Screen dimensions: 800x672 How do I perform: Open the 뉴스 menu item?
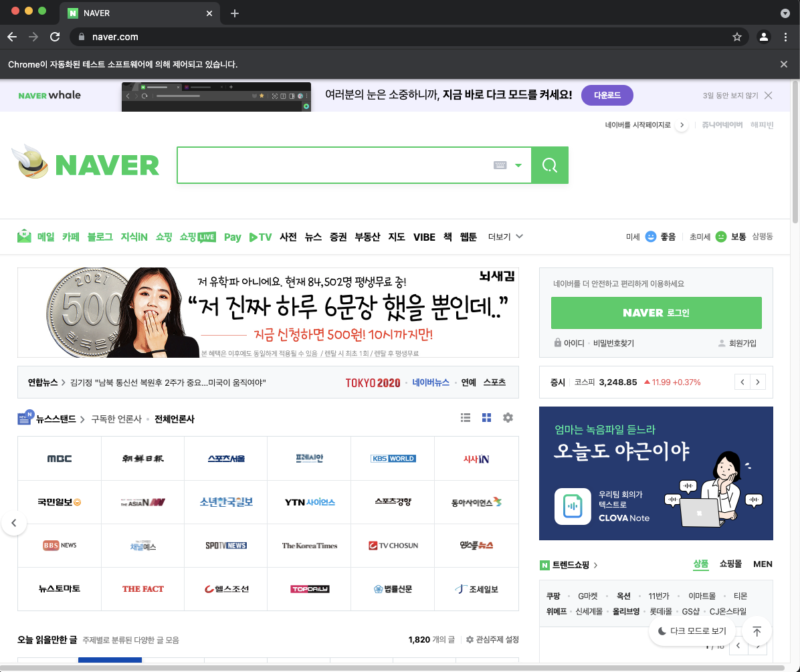[313, 237]
